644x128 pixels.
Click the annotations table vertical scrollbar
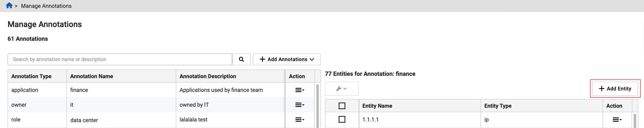(318, 105)
